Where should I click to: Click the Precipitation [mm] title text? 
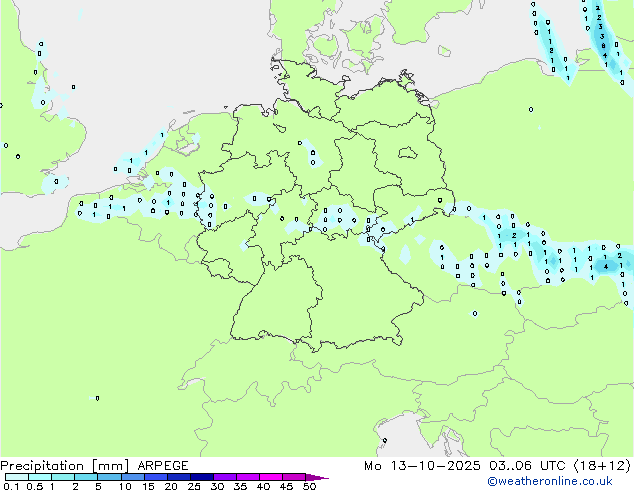pos(65,466)
